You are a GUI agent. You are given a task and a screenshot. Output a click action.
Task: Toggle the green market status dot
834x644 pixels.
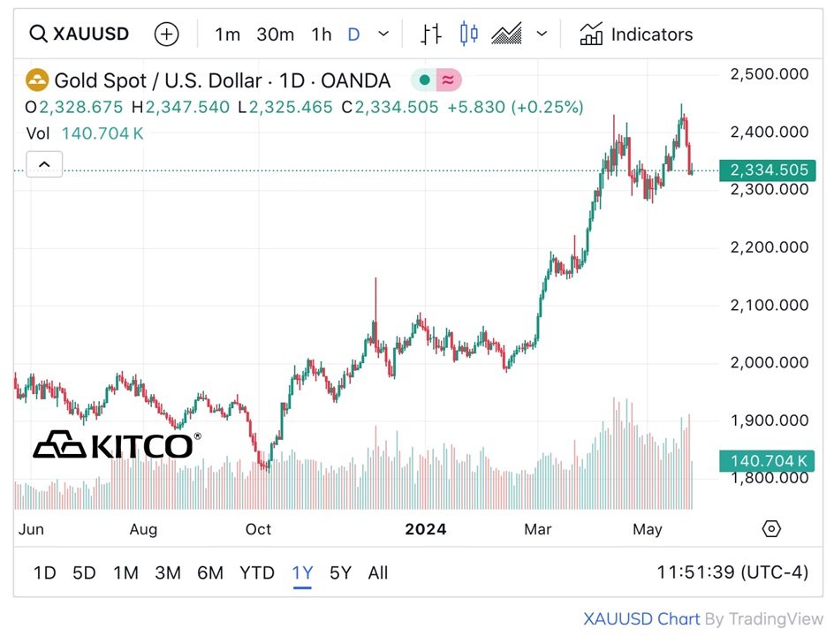(x=425, y=80)
